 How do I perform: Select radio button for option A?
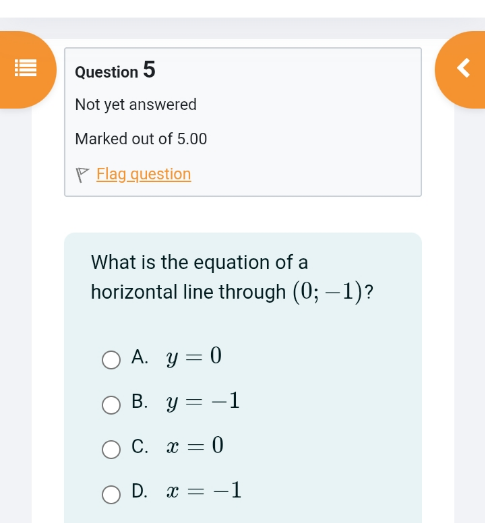(111, 360)
